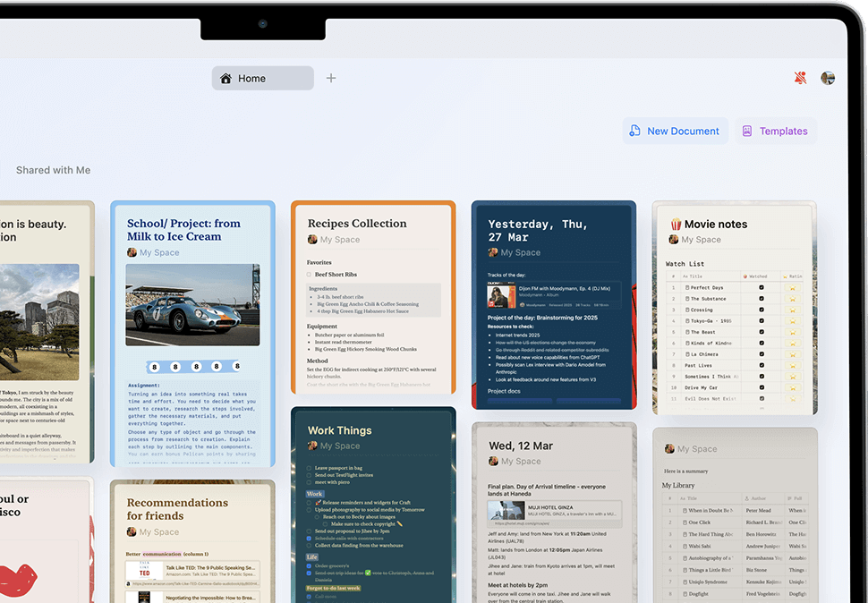Collapse the "Shared with Me" section
This screenshot has width=868, height=603.
click(53, 170)
